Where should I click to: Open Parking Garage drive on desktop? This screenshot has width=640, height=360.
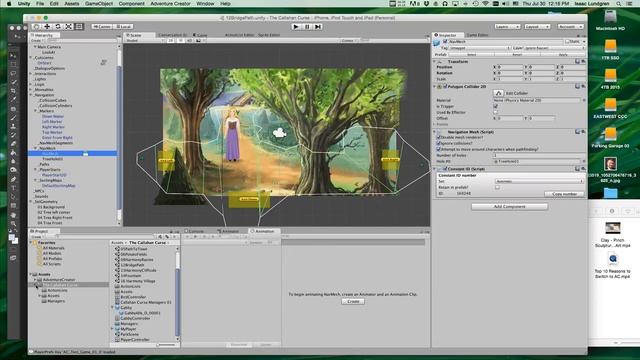[x=610, y=138]
